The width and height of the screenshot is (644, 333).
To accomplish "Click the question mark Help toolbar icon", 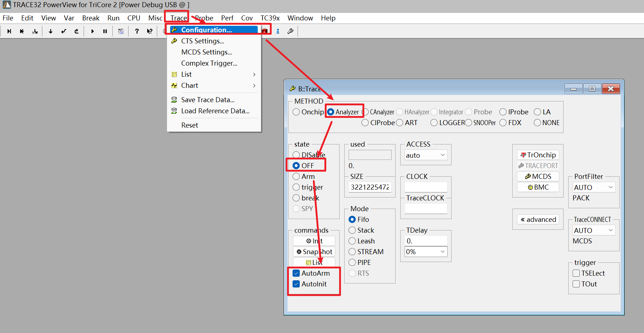I will pos(137,31).
